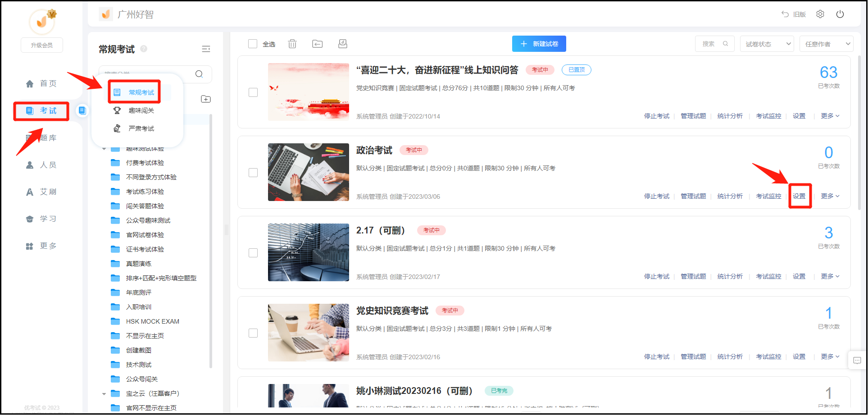Image resolution: width=868 pixels, height=416 pixels.
Task: Click the add new category folder icon
Action: [x=206, y=99]
